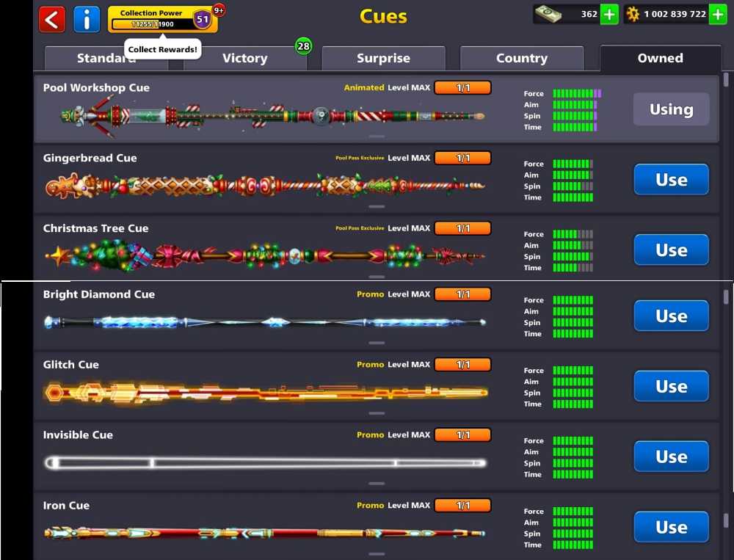The height and width of the screenshot is (560, 734).
Task: Tap the red back arrow icon
Action: point(52,19)
